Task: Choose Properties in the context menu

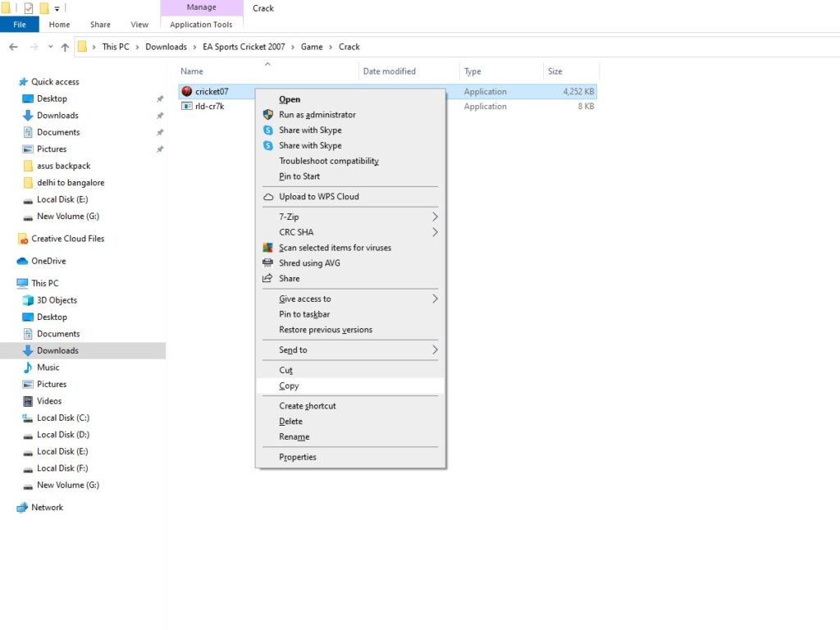Action: (x=297, y=457)
